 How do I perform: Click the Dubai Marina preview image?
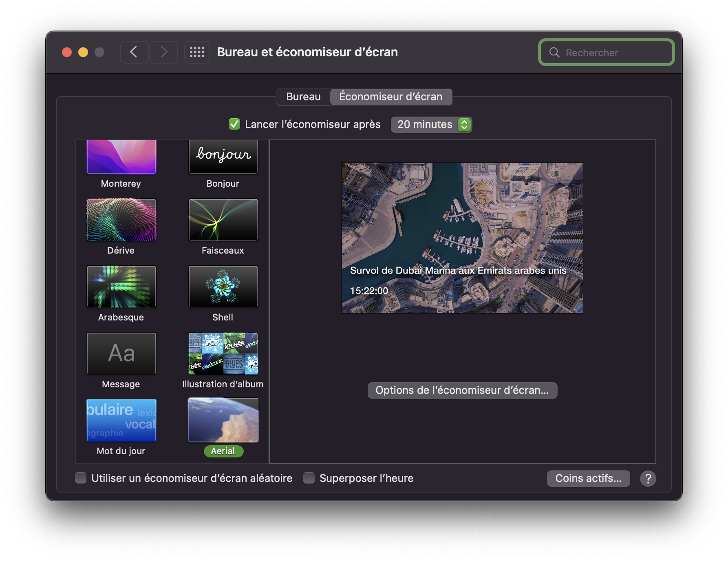point(462,238)
